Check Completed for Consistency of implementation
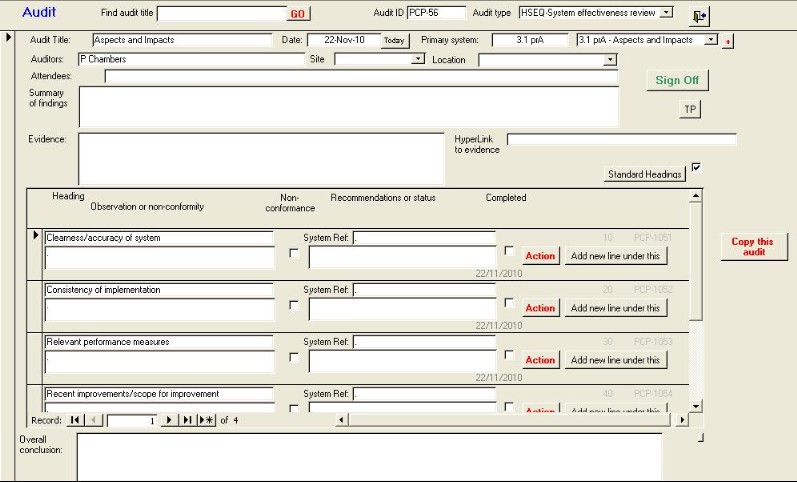Viewport: 797px width, 482px height. (x=509, y=303)
